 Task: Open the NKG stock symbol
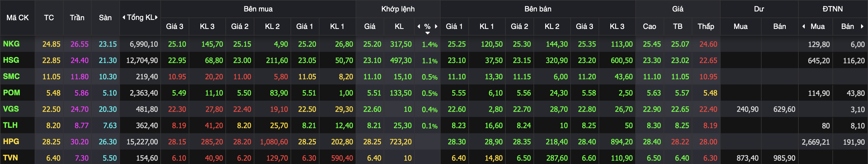click(11, 44)
